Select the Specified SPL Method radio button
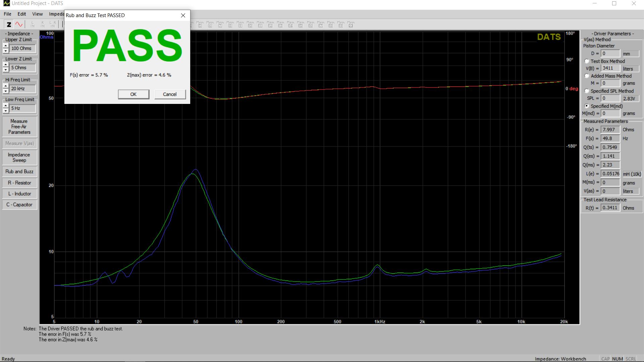 click(587, 91)
